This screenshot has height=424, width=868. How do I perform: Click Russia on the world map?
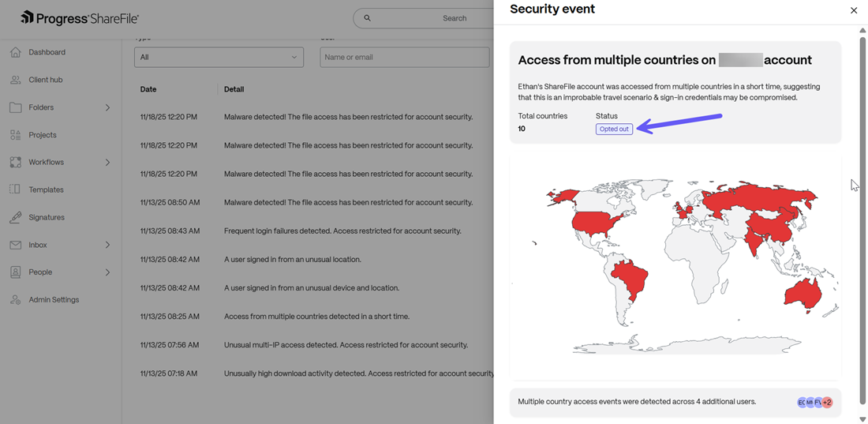tap(758, 198)
